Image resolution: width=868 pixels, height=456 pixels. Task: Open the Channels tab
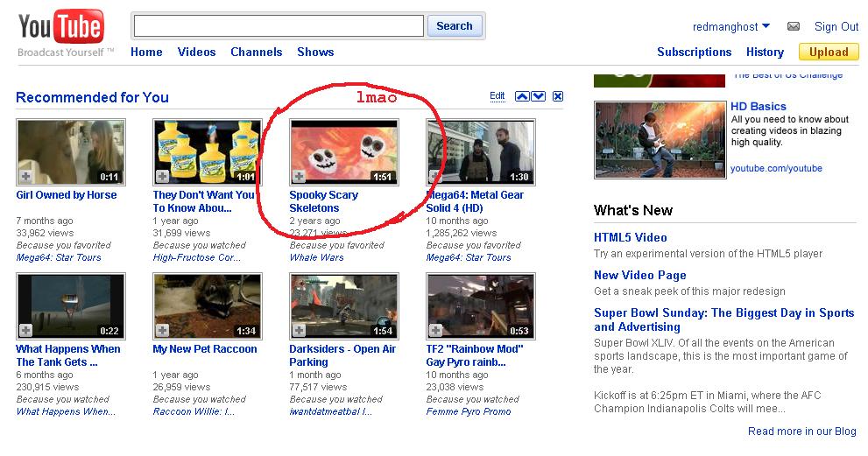click(x=257, y=52)
